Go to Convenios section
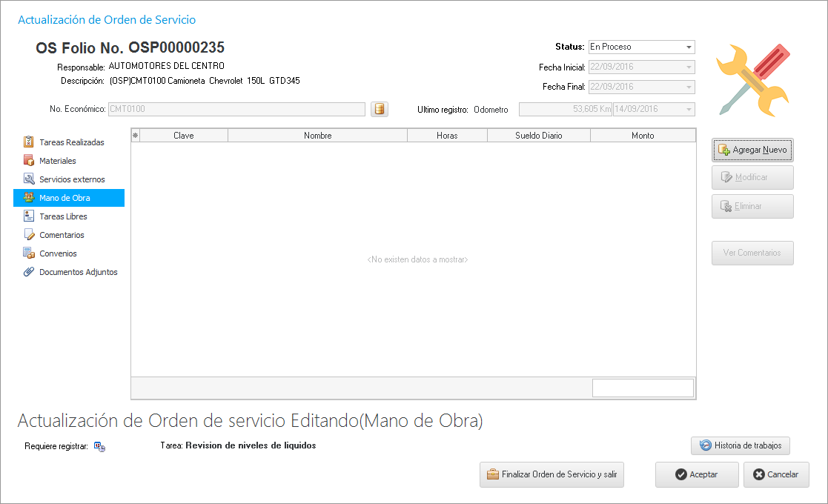The height and width of the screenshot is (504, 828). (x=58, y=253)
